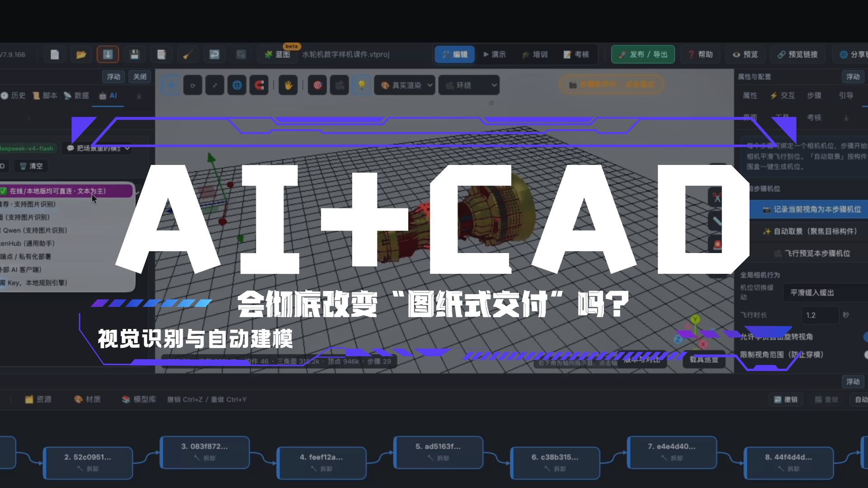Click the undo arrow icon in top toolbar
This screenshot has height=488, width=868.
click(214, 55)
